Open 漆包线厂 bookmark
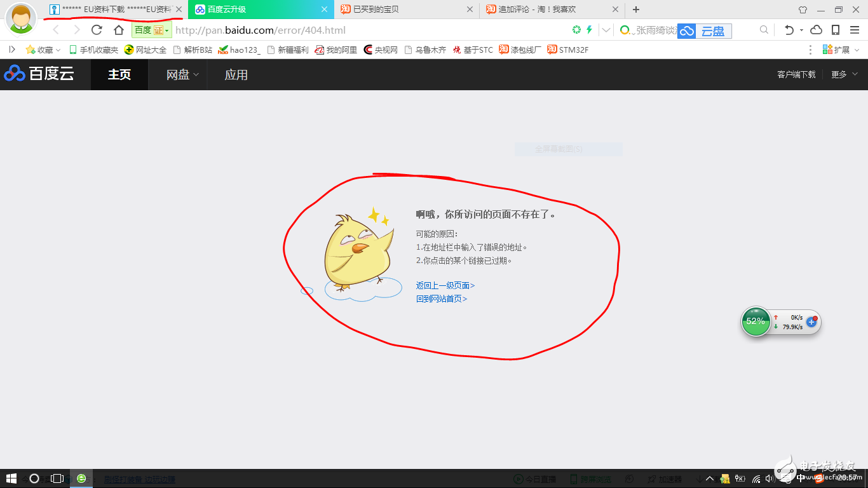 point(520,50)
